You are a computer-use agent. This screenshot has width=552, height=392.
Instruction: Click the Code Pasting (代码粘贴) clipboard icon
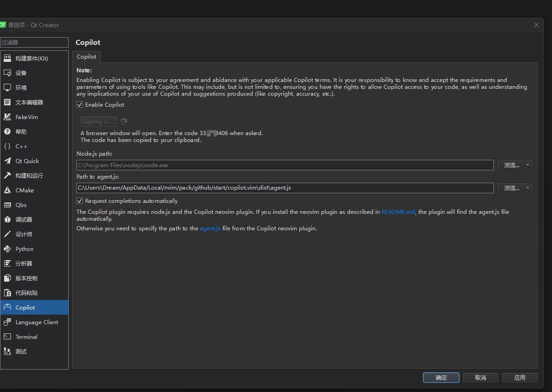[x=7, y=293]
